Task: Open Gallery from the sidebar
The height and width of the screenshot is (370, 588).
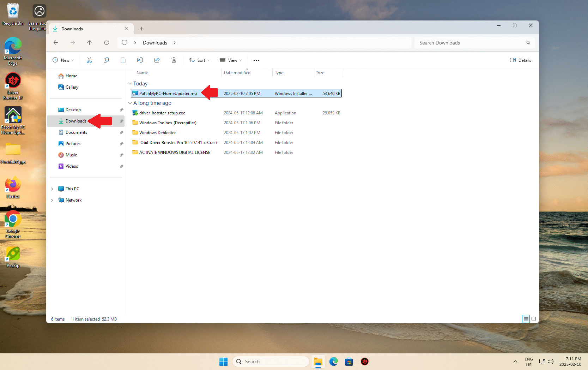Action: [72, 87]
